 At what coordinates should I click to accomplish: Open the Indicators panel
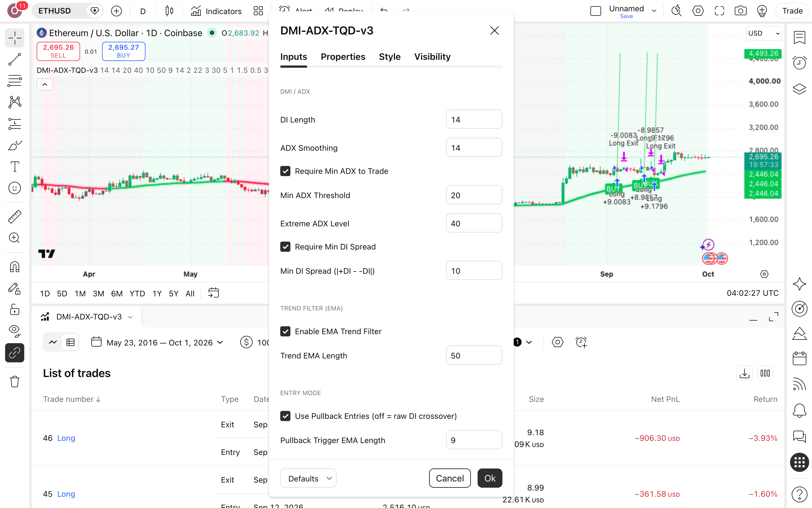click(216, 11)
